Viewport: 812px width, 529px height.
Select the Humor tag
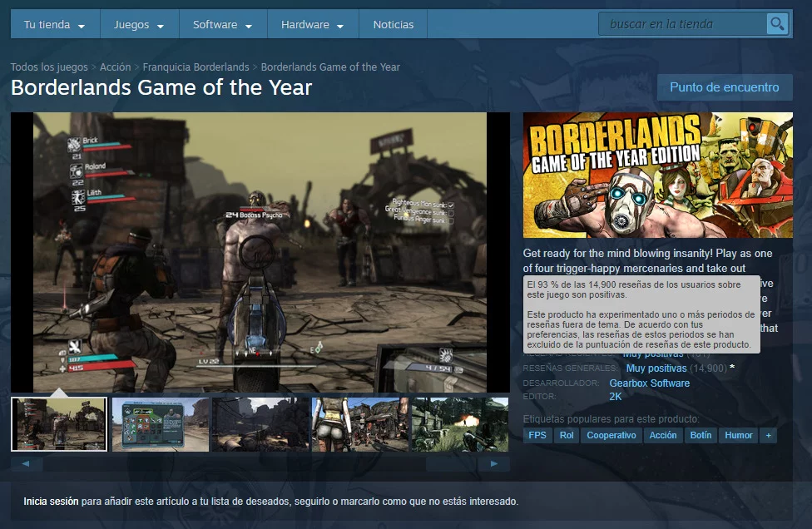point(739,435)
